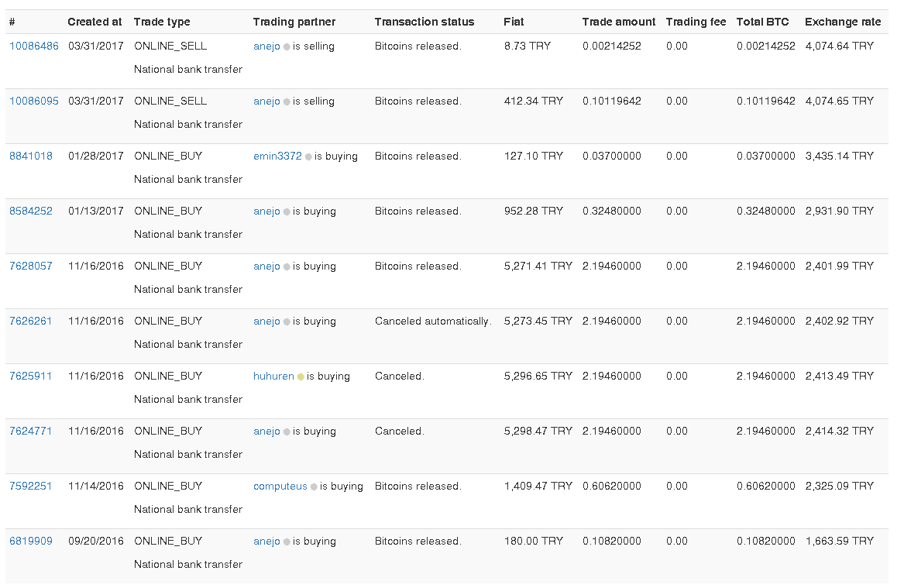
Task: Open trade 8584252 link
Action: [x=30, y=211]
